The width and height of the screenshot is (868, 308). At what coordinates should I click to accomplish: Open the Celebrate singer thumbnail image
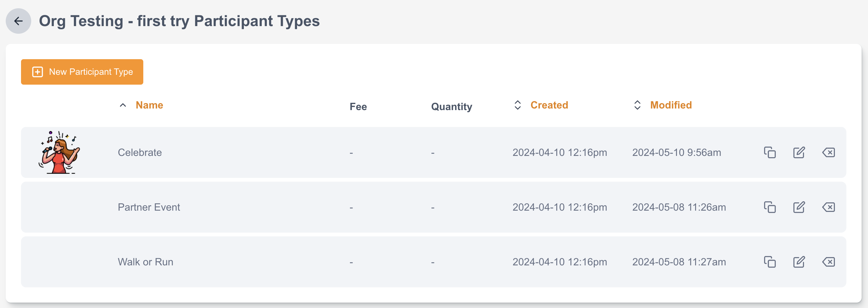tap(59, 152)
